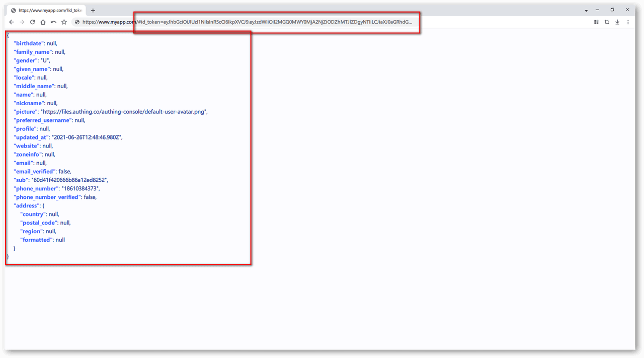
Task: Click the address bar URL field
Action: 247,22
